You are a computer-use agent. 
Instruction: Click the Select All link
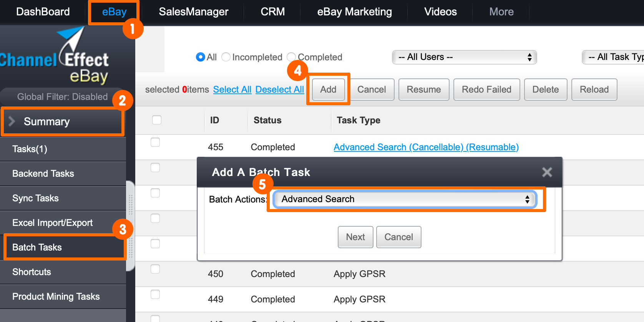[x=232, y=90]
